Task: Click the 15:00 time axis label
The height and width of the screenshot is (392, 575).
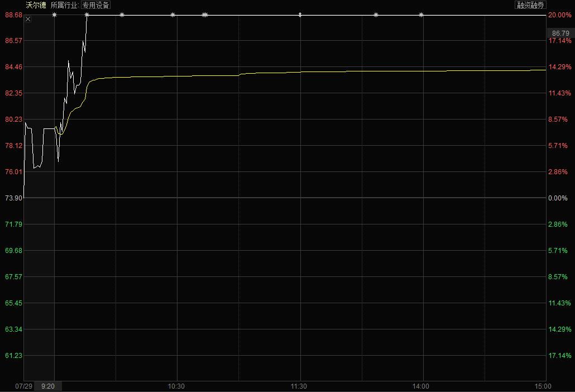Action: tap(543, 386)
